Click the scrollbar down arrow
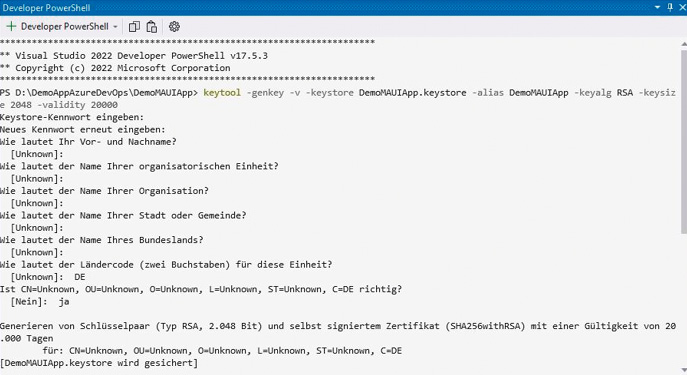687x375 pixels. click(683, 370)
